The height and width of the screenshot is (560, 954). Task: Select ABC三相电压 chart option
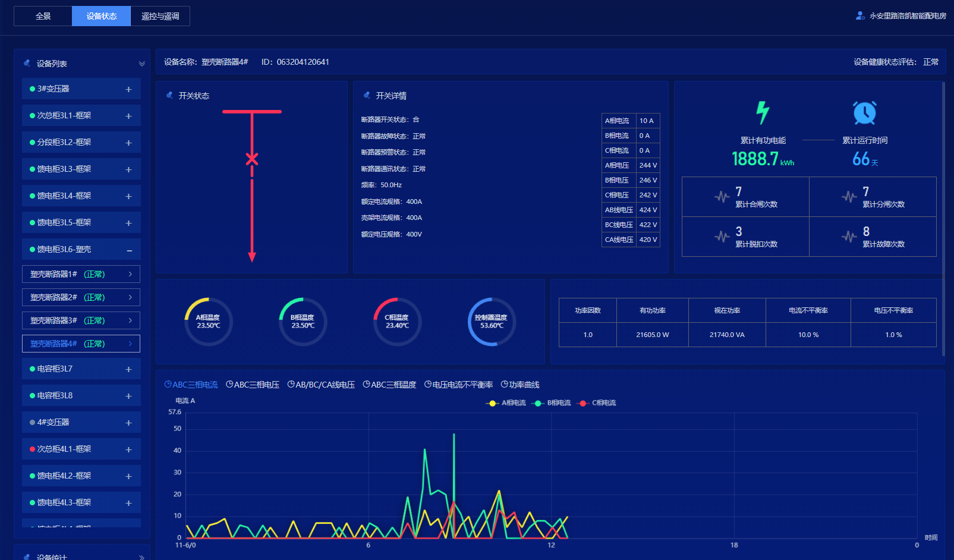click(x=253, y=385)
